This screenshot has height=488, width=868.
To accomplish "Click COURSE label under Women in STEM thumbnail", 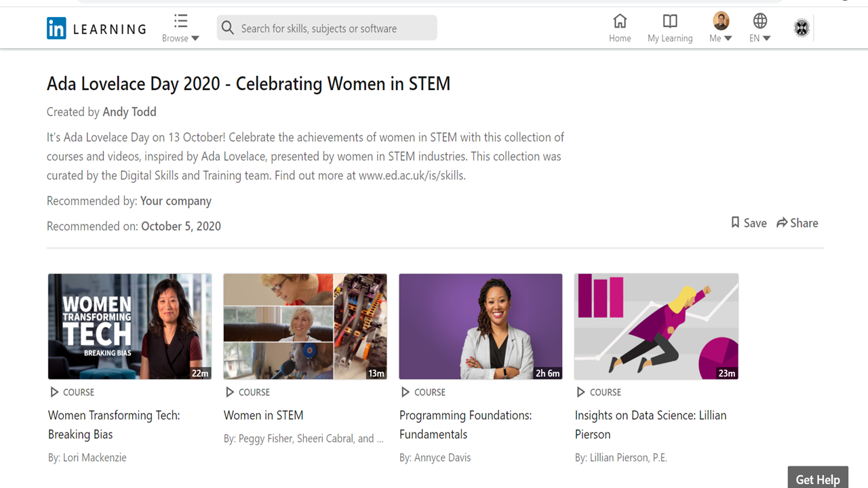I will [x=254, y=392].
